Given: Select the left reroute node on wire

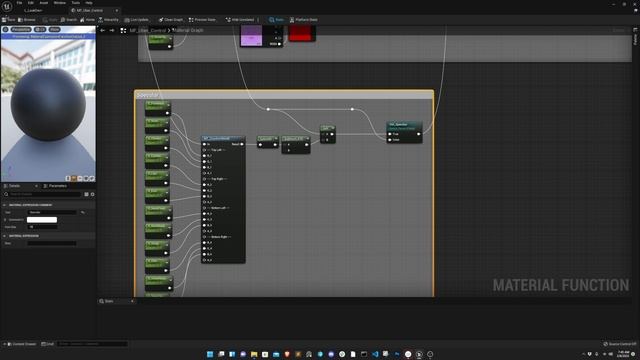Looking at the screenshot, I should [268, 109].
